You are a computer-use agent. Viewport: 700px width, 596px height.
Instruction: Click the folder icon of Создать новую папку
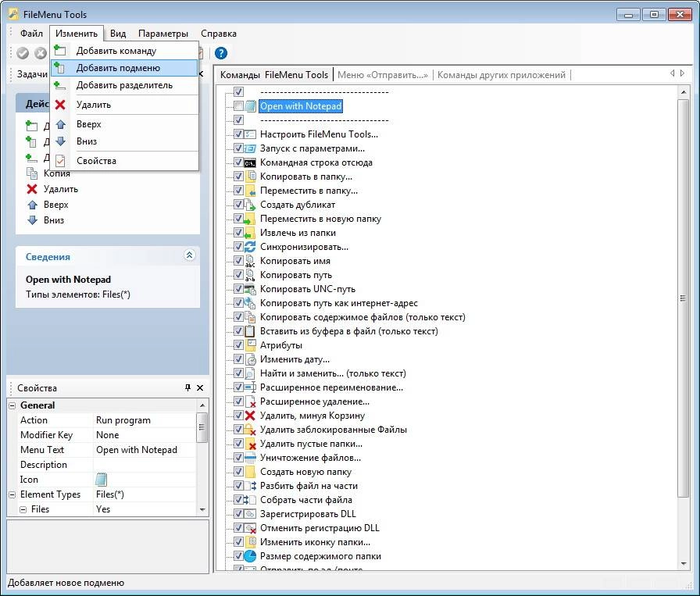tap(251, 472)
